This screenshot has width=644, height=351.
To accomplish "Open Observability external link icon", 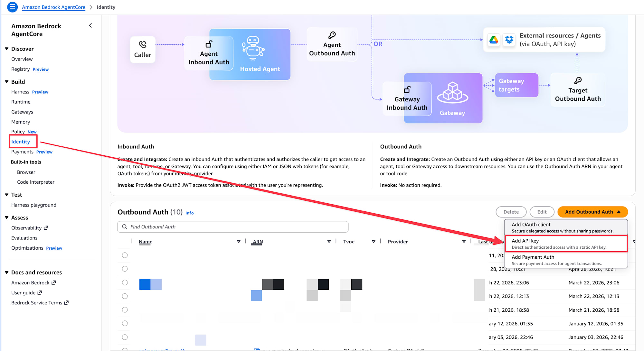I will click(x=46, y=228).
